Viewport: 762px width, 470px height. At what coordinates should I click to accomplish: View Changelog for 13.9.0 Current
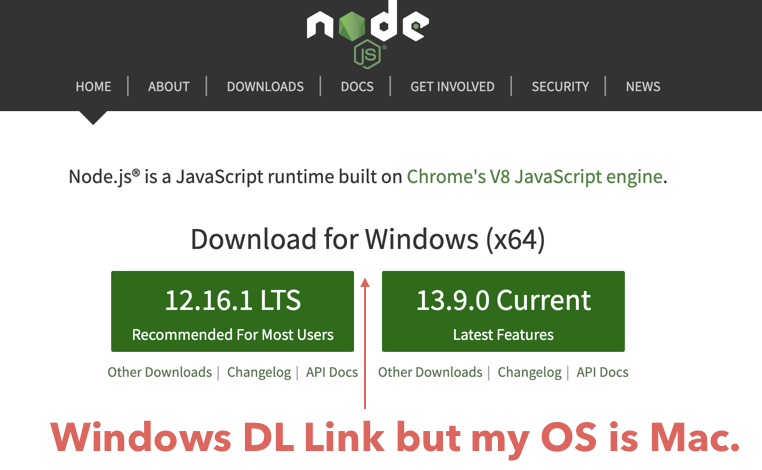tap(530, 372)
